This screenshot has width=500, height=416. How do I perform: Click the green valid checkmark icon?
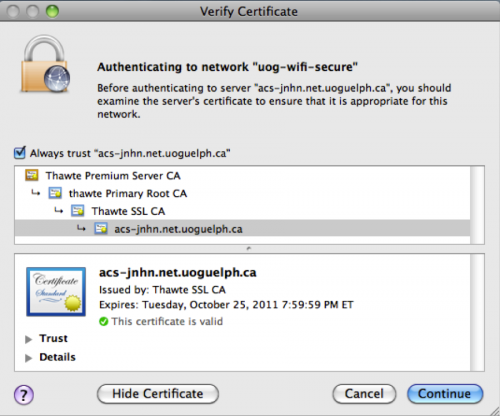(x=104, y=321)
